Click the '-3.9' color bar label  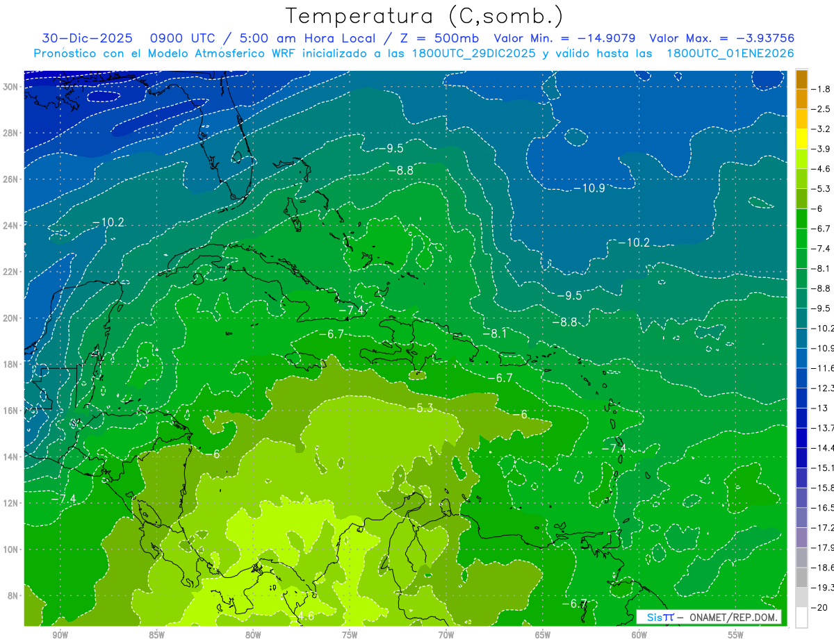point(820,149)
